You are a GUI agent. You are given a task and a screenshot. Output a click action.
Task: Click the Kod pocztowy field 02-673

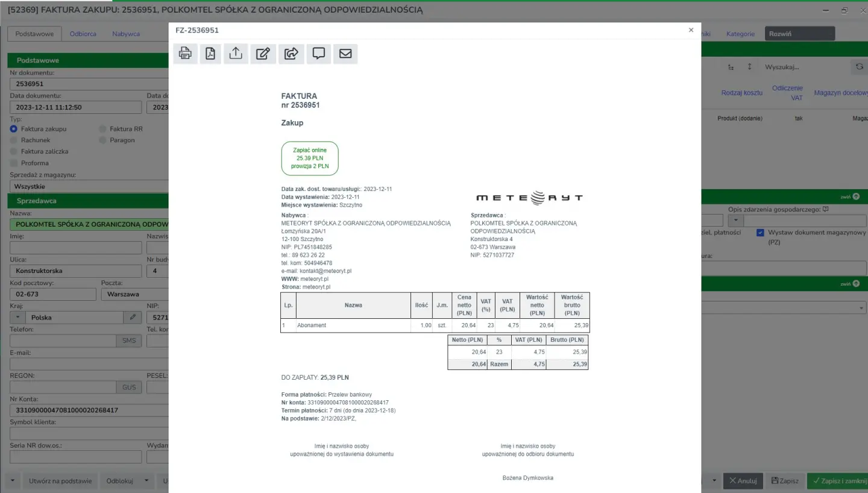(x=53, y=294)
